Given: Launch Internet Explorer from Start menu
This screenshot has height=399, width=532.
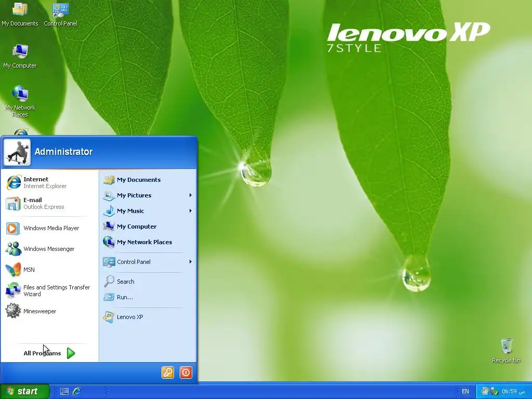Looking at the screenshot, I should click(x=49, y=182).
